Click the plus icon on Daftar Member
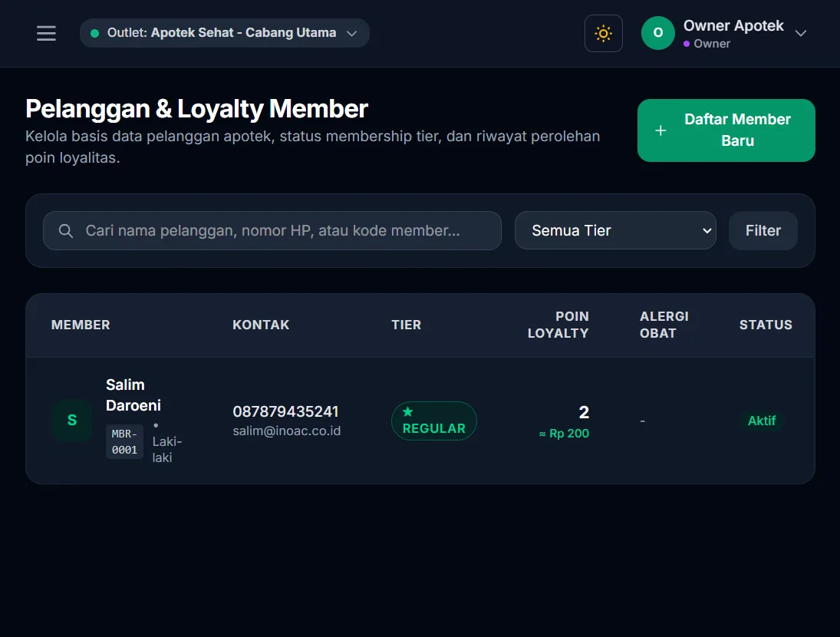The width and height of the screenshot is (840, 637). point(660,130)
